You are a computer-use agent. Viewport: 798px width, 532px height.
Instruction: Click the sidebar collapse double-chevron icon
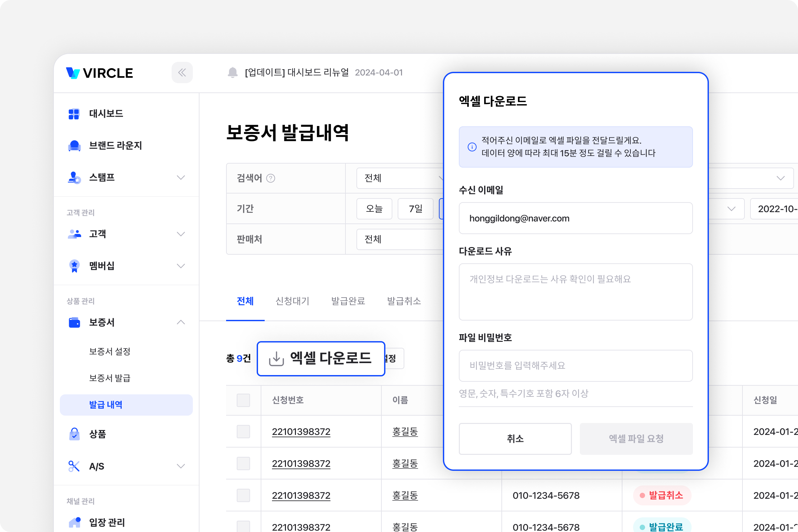pos(182,72)
